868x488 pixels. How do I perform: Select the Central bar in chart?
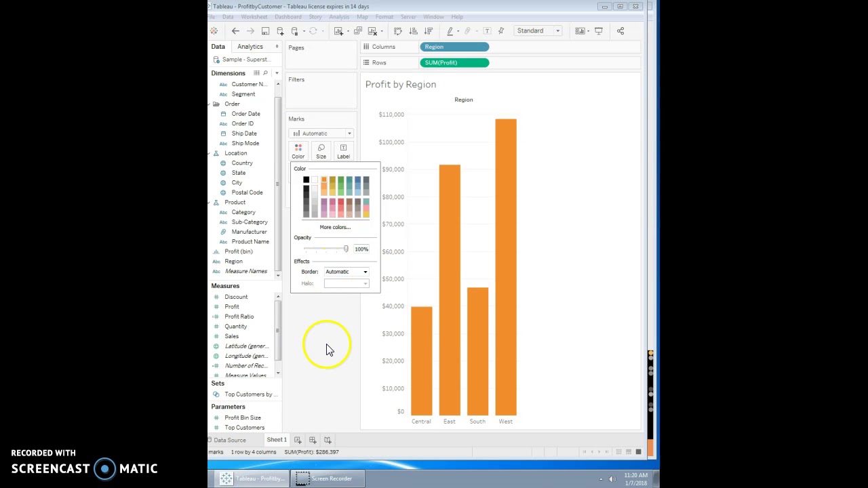[421, 361]
